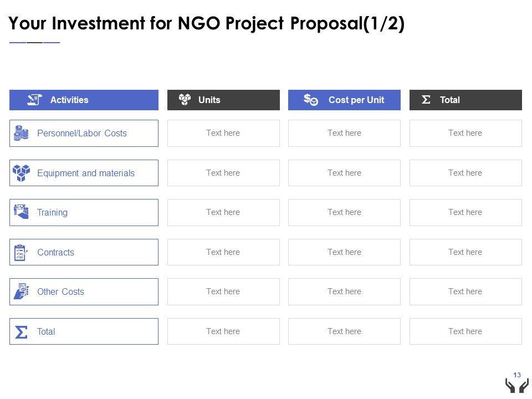
Task: Click the Cost per Unit dollar icon
Action: (310, 100)
